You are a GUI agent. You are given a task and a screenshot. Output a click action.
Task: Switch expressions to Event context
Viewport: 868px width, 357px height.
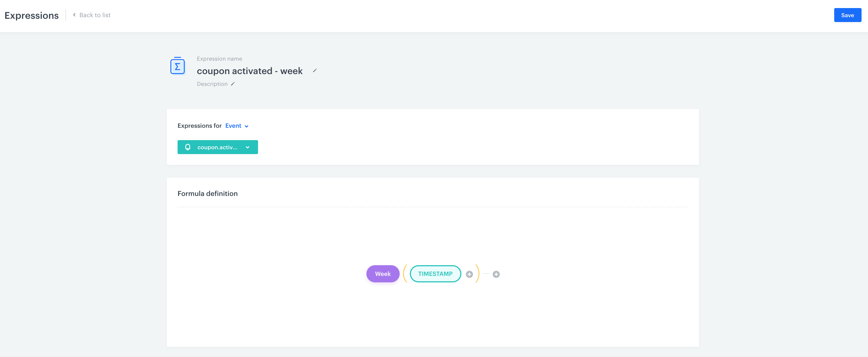[x=233, y=126]
